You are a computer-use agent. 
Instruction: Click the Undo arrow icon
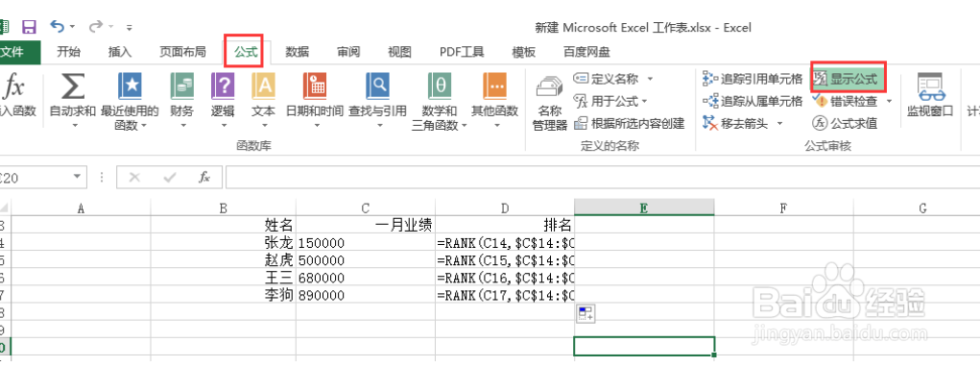(x=57, y=26)
